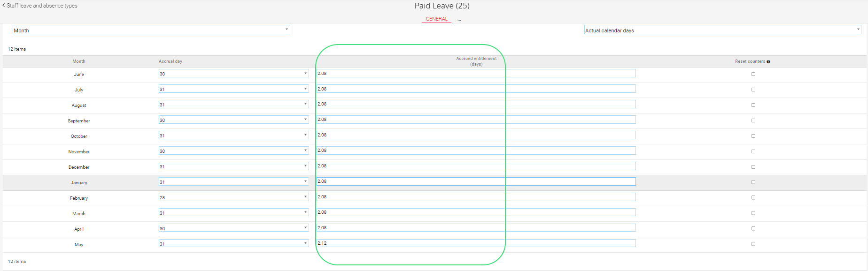Focus the July accrued entitlement field
868x271 pixels.
476,89
